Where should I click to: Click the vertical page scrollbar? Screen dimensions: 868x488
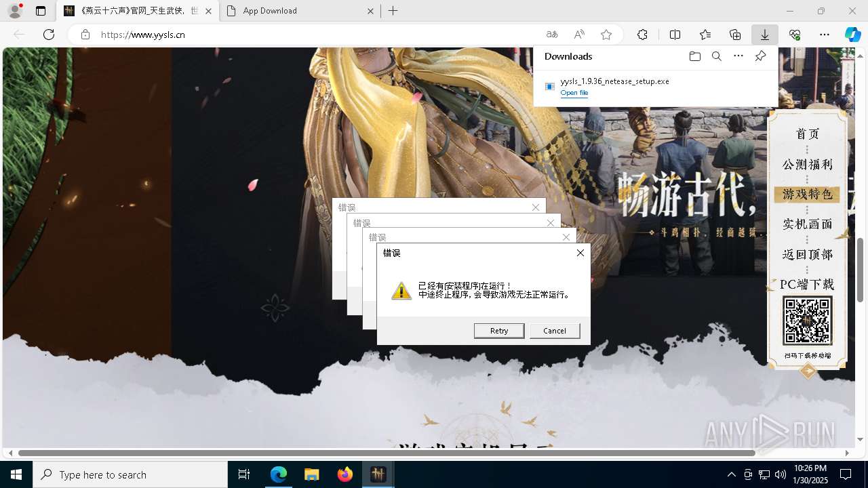861,270
